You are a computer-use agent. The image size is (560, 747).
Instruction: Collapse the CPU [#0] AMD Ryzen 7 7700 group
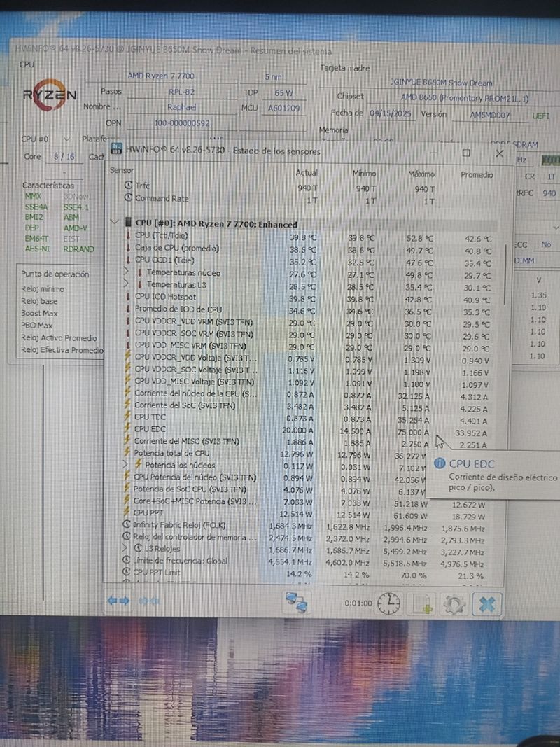click(114, 221)
